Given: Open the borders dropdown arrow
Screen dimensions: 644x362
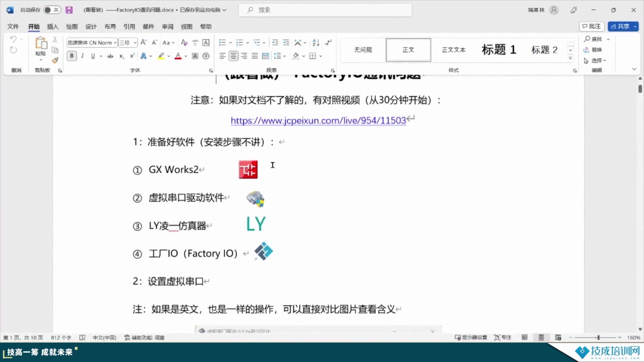Looking at the screenshot, I should click(x=321, y=56).
